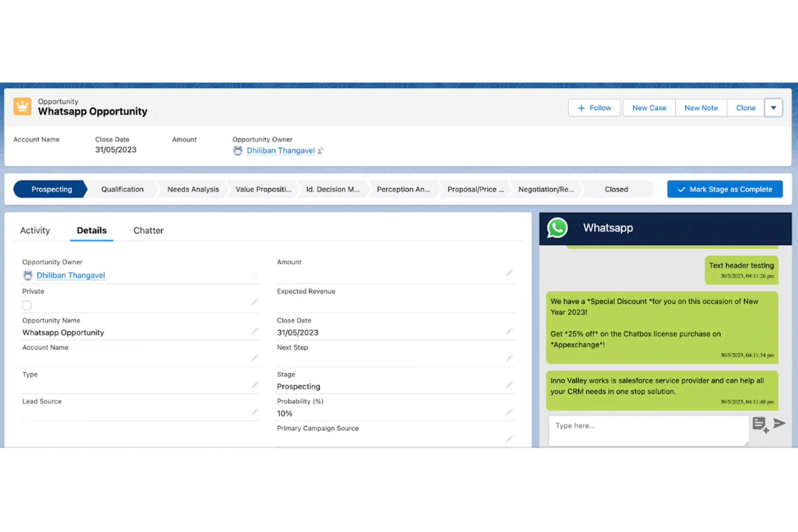Edit the Amount field pencil icon
The width and height of the screenshot is (798, 532).
509,273
